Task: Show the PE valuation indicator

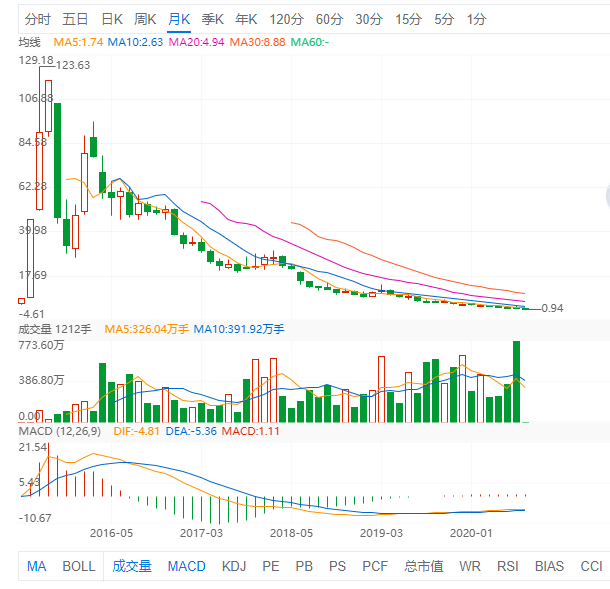Action: pos(270,566)
